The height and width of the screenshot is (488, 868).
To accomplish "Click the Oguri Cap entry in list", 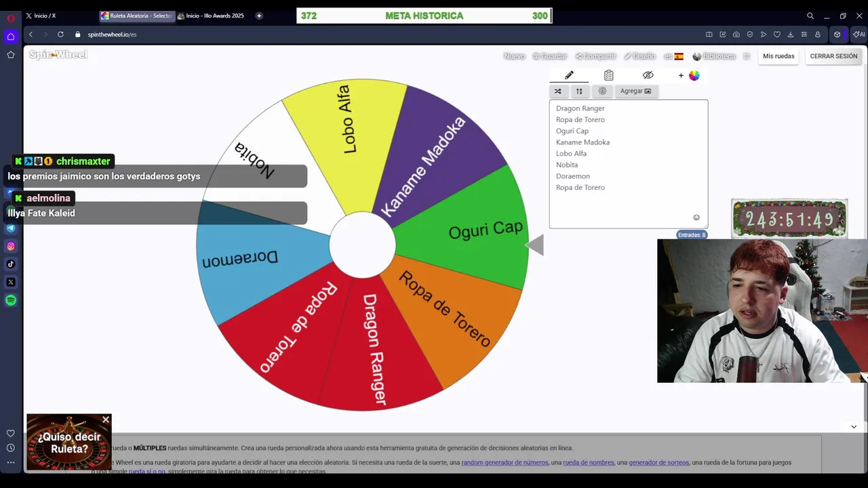I will (572, 131).
